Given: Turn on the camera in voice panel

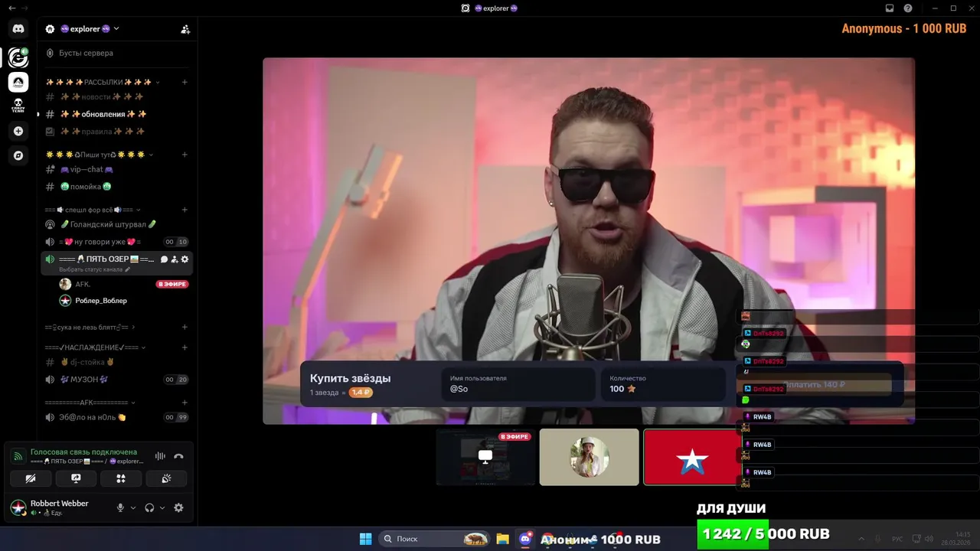Looking at the screenshot, I should [31, 478].
